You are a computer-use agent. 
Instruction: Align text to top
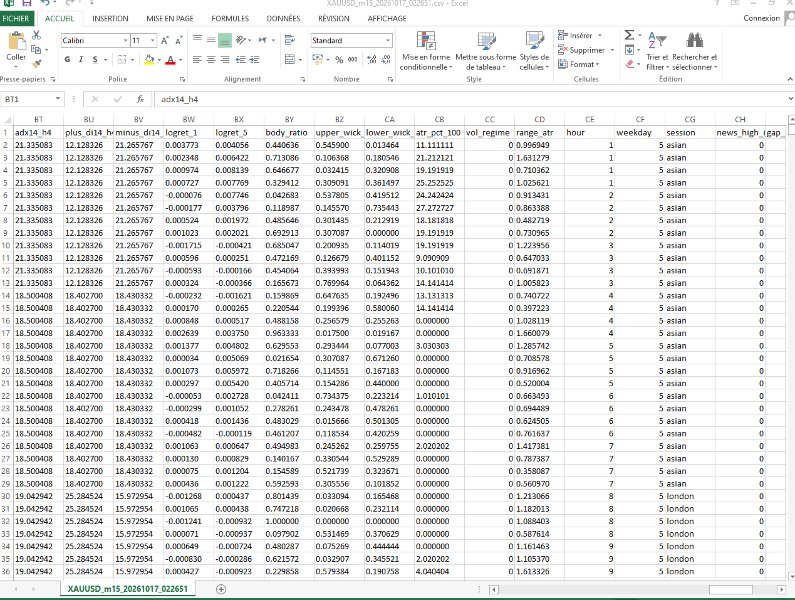click(x=197, y=40)
